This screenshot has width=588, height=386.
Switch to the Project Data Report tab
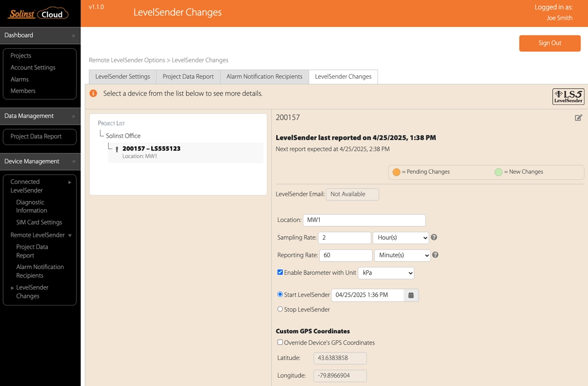coord(188,76)
